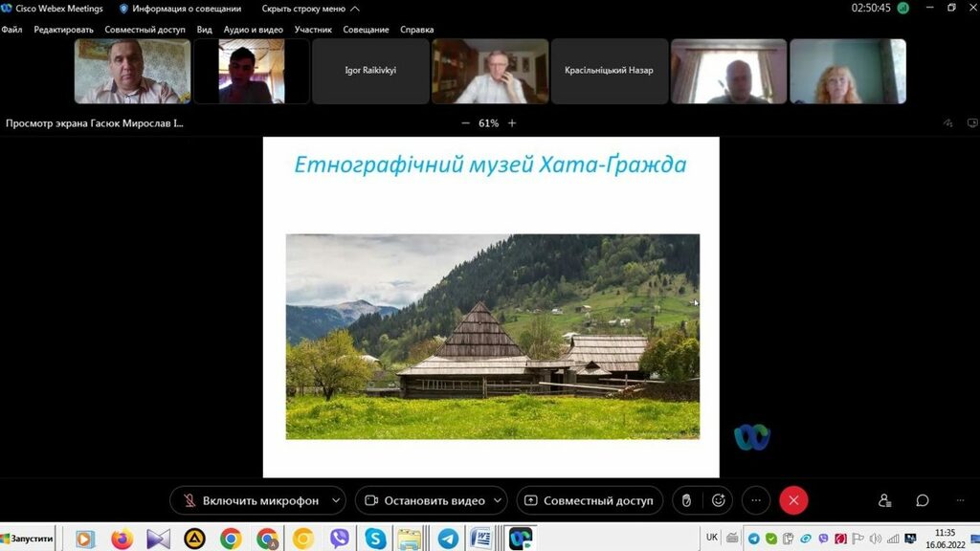Open the participants panel icon
Screen dimensions: 980x551
click(884, 500)
